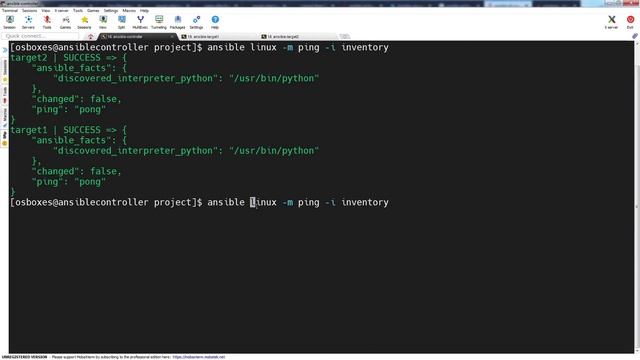Click the View toolbar icon
Screen dimensions: 640x360
(103, 22)
